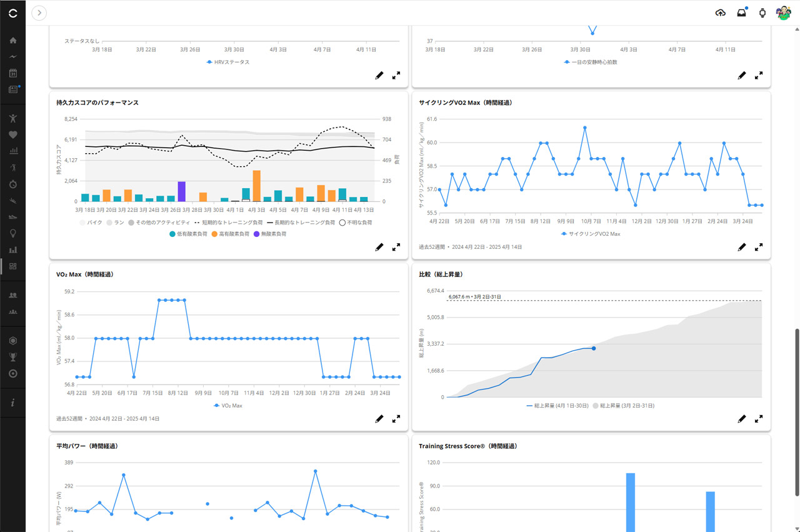Screen dimensions: 800x532
Task: Open the training running-figure icon in sidebar
Action: (x=13, y=167)
